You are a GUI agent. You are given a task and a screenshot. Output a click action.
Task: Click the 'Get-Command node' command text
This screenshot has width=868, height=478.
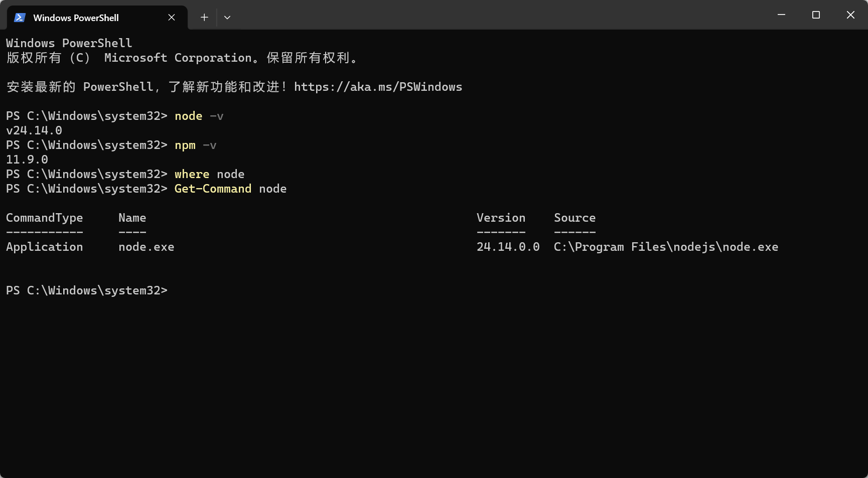tap(230, 189)
